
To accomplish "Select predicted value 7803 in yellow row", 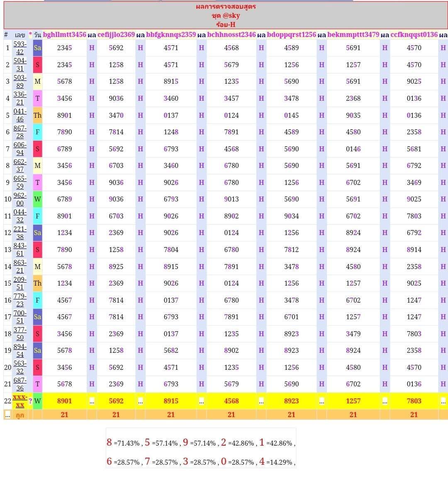I will pyautogui.click(x=414, y=401).
